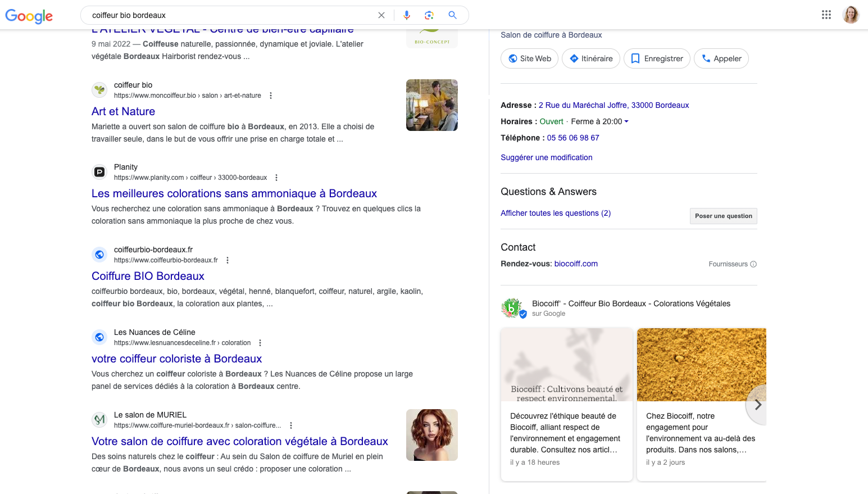
Task: Open more options for Art et Nature result
Action: 271,96
